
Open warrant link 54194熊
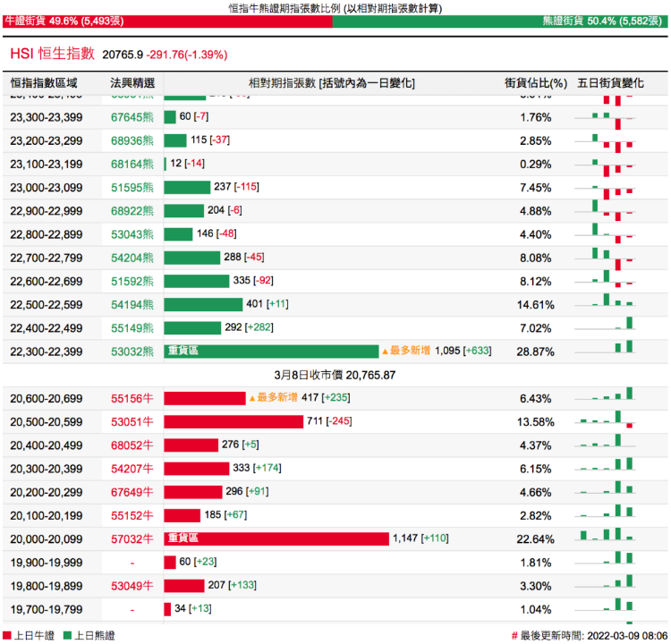132,305
